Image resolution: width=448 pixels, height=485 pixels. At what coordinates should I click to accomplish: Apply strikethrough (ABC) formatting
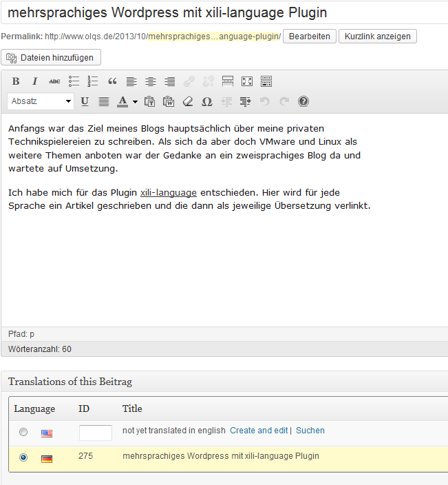pos(54,81)
